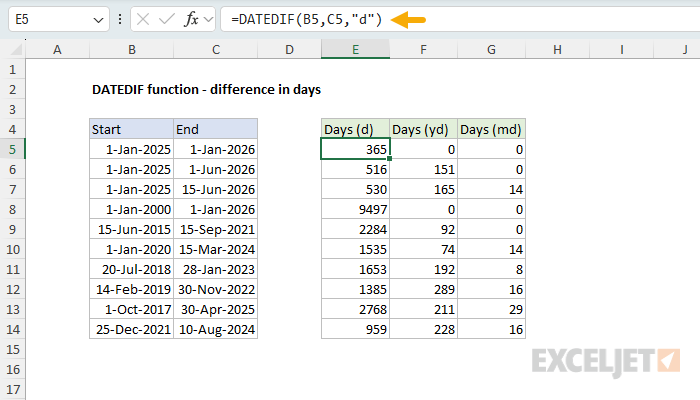Select the cell with value 959
Viewport: 700px width, 400px height.
(355, 329)
